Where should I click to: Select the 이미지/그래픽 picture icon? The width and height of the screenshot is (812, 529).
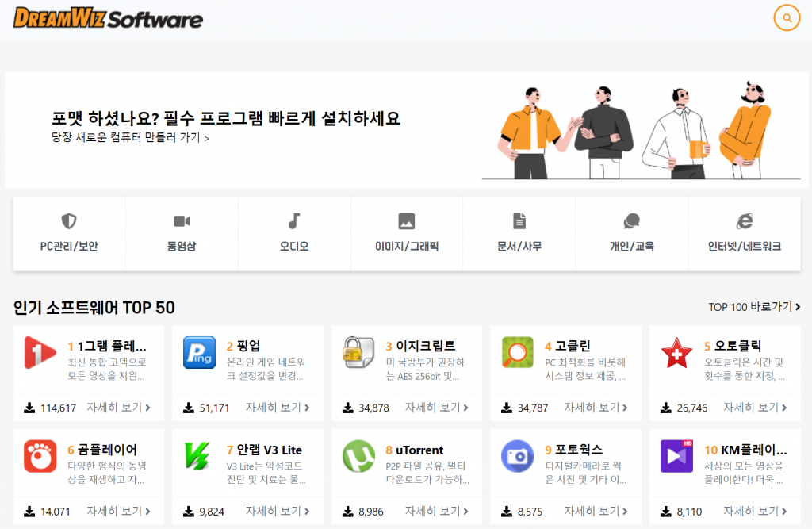pyautogui.click(x=407, y=221)
